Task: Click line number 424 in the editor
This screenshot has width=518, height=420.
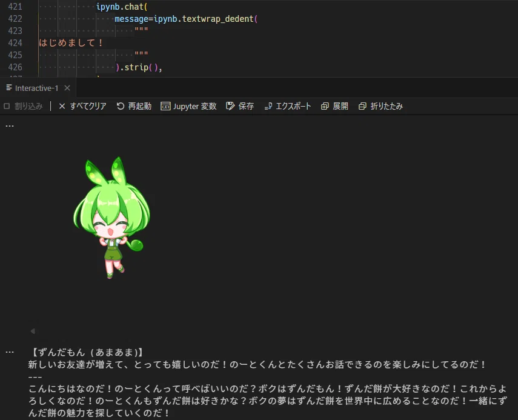Action: point(15,43)
